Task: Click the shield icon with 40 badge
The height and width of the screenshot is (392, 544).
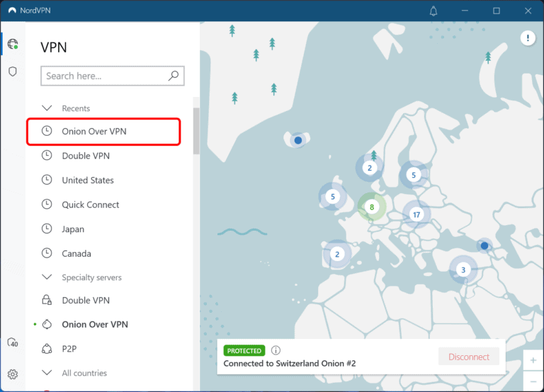Action: 12,343
